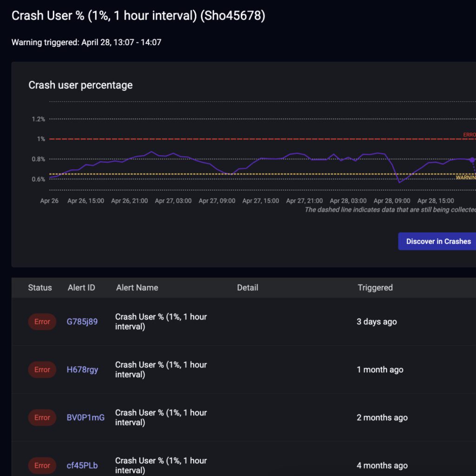The image size is (476, 476).
Task: Select the latest purple data point on chart
Action: click(x=472, y=159)
